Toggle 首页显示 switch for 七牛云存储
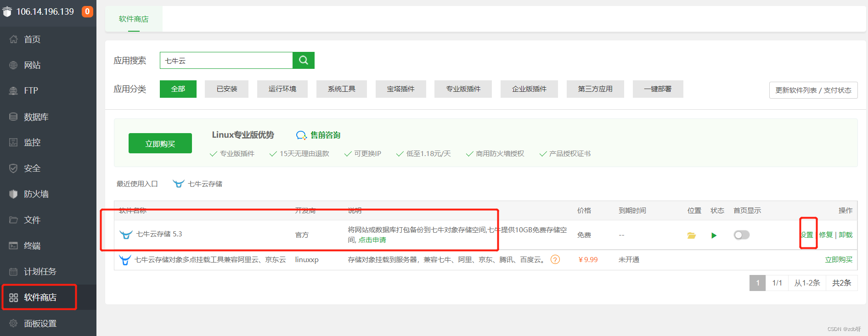 [x=742, y=235]
